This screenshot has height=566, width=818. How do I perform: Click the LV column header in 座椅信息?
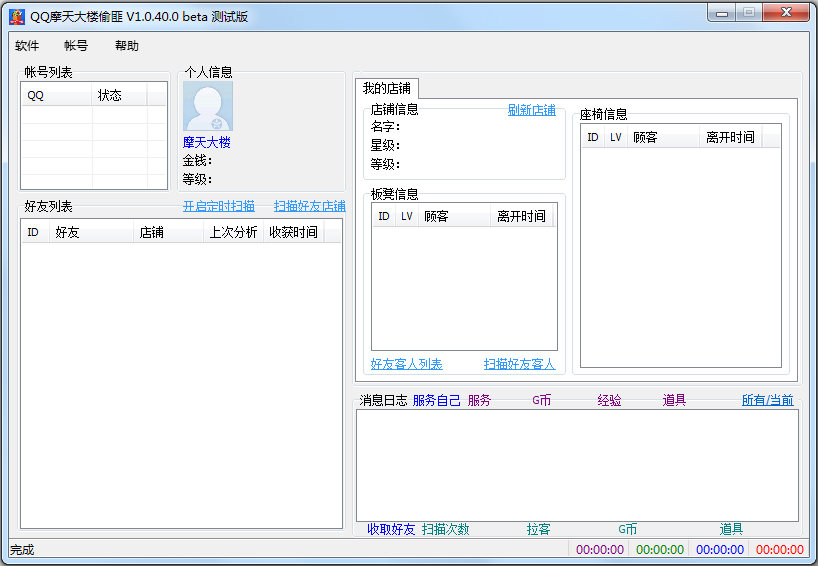[x=616, y=137]
